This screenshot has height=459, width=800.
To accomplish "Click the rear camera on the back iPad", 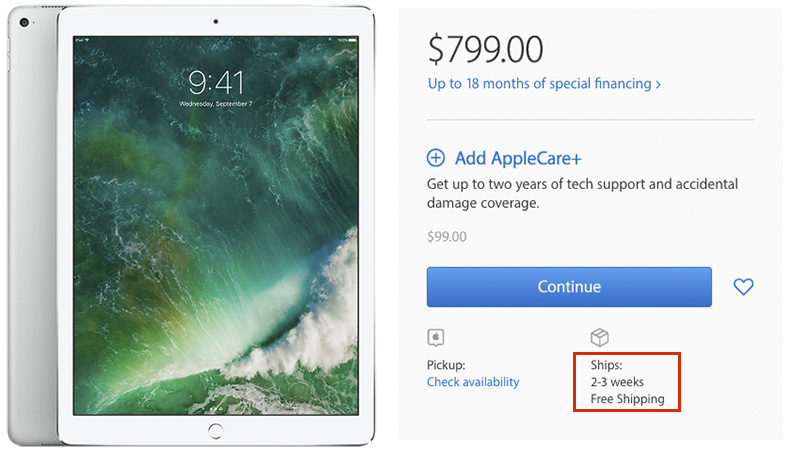I will pyautogui.click(x=24, y=22).
